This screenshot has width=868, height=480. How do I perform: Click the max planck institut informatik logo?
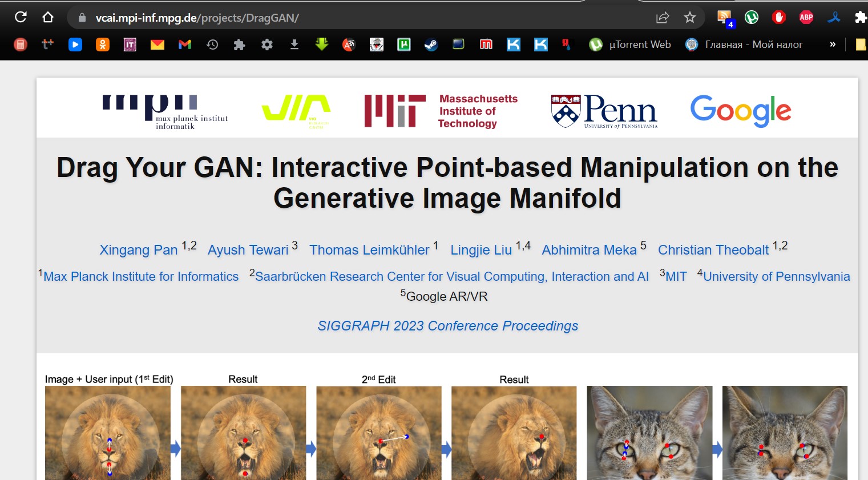click(x=165, y=112)
